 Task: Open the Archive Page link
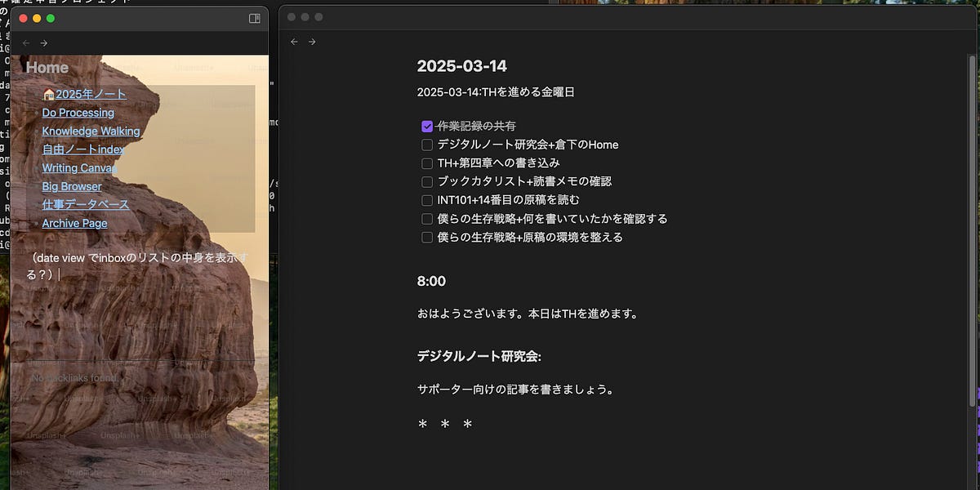pyautogui.click(x=75, y=224)
